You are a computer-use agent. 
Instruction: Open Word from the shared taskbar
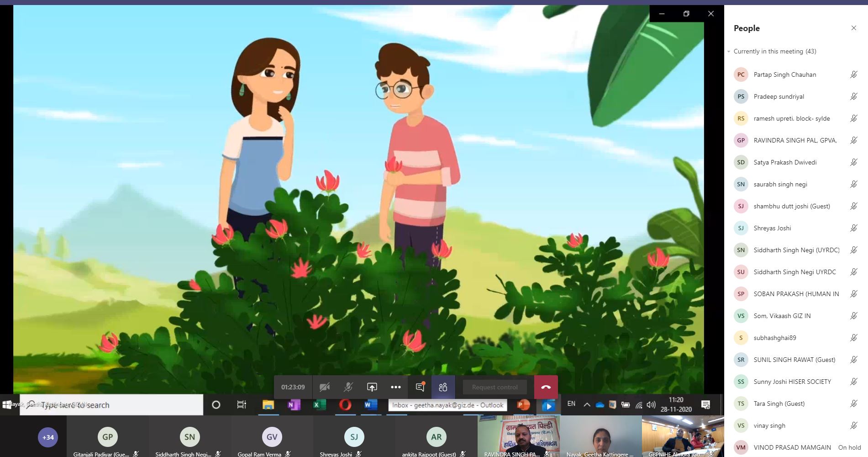coord(370,405)
